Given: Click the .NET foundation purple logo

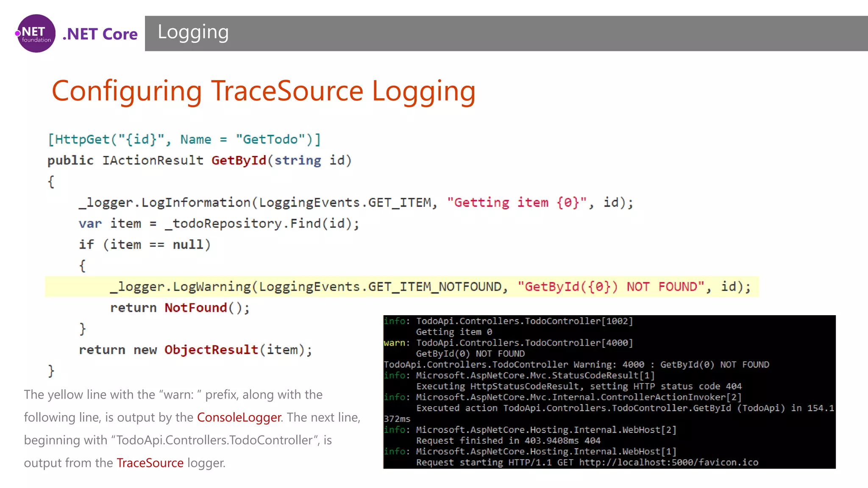Looking at the screenshot, I should 36,33.
